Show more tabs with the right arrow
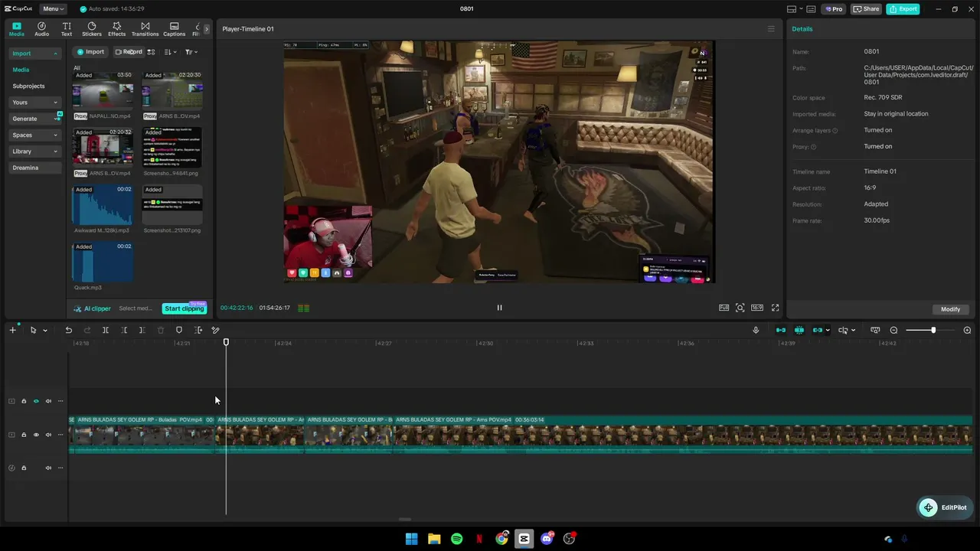 [x=207, y=29]
